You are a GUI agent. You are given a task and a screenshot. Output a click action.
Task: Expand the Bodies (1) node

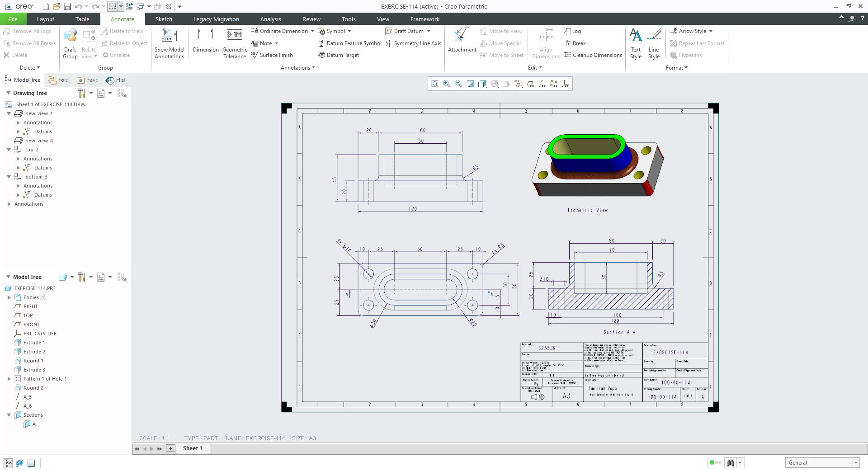point(9,297)
